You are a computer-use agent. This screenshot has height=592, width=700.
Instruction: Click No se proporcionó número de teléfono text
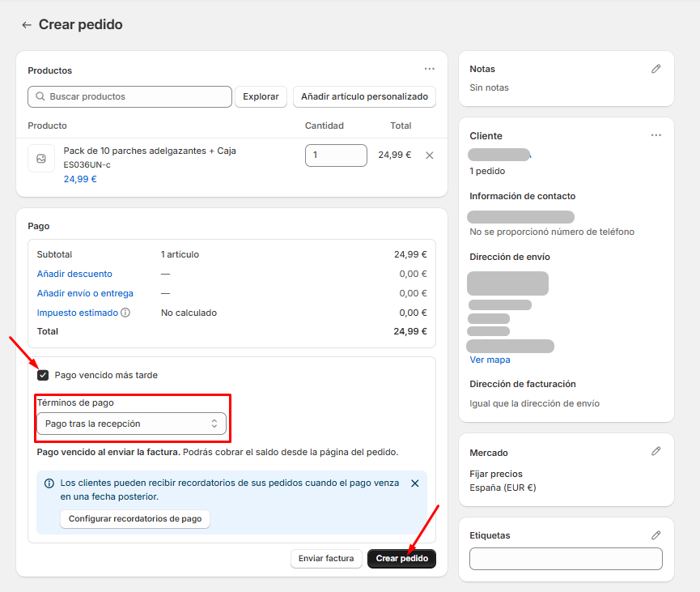tap(552, 232)
